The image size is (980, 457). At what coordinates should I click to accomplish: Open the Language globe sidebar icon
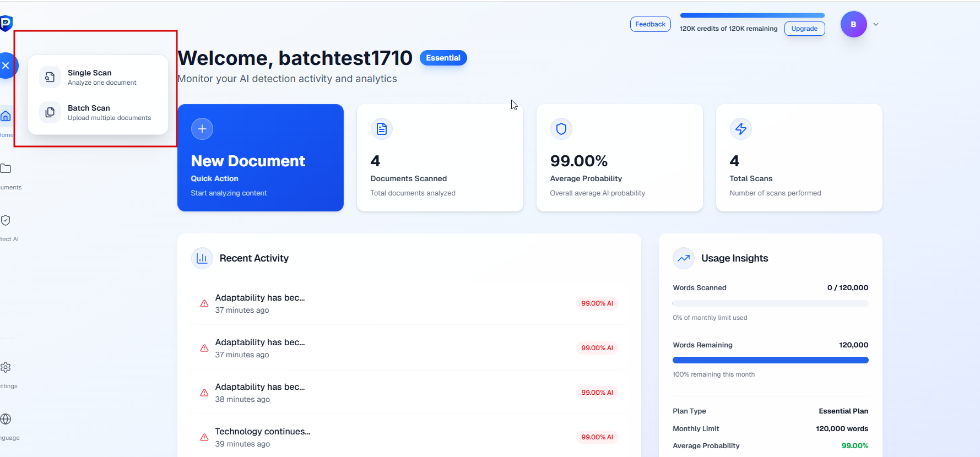pyautogui.click(x=6, y=419)
